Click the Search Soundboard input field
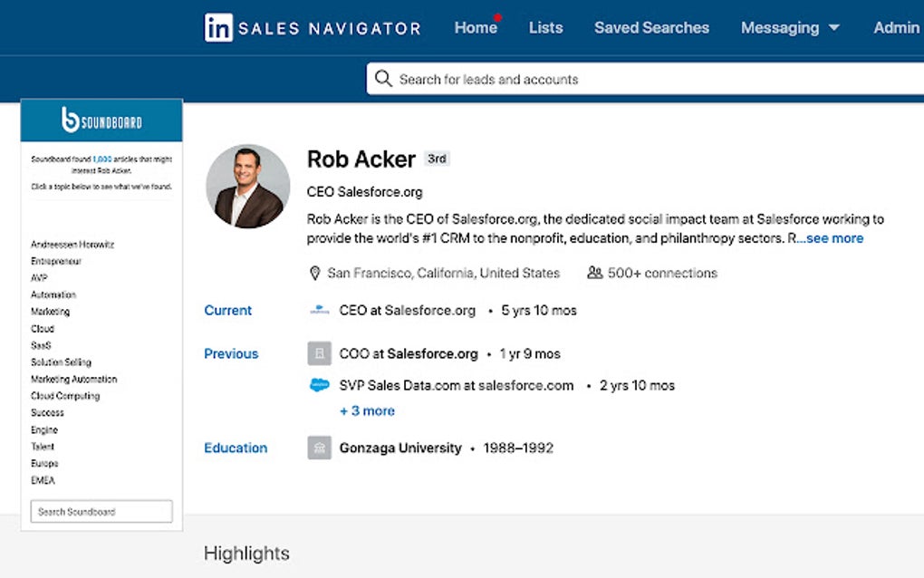 (101, 512)
